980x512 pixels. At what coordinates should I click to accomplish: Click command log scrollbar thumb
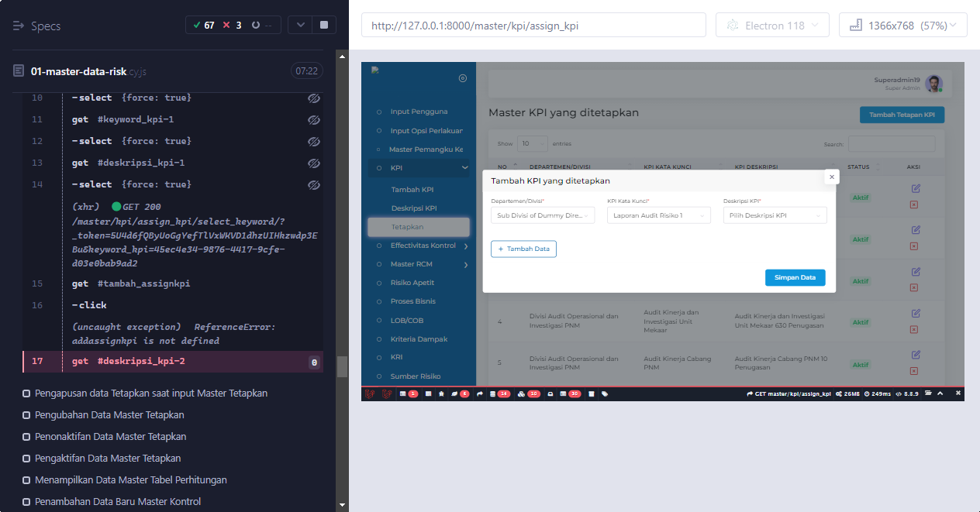coord(342,366)
